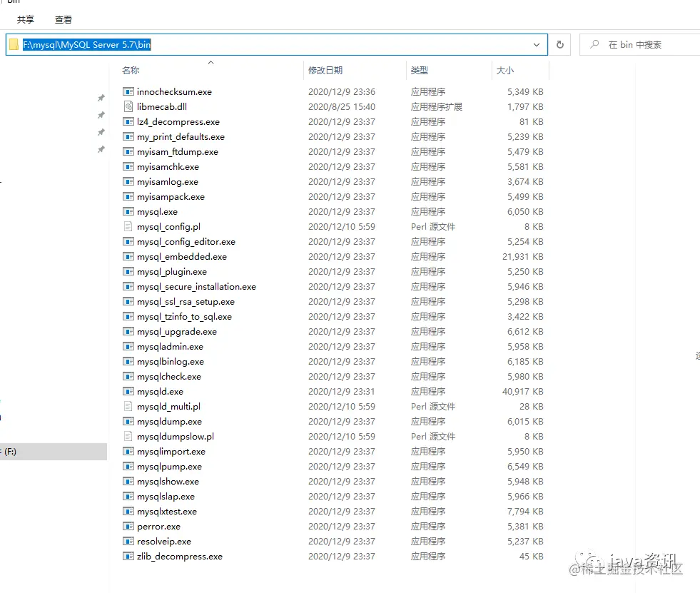Click the 2020/12/9 23:31 date cell

[x=342, y=392]
